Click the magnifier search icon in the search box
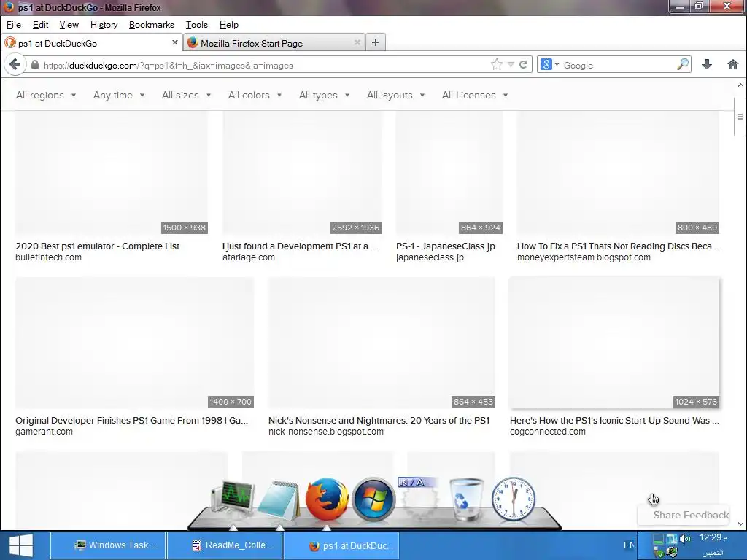Image resolution: width=747 pixels, height=560 pixels. (683, 65)
